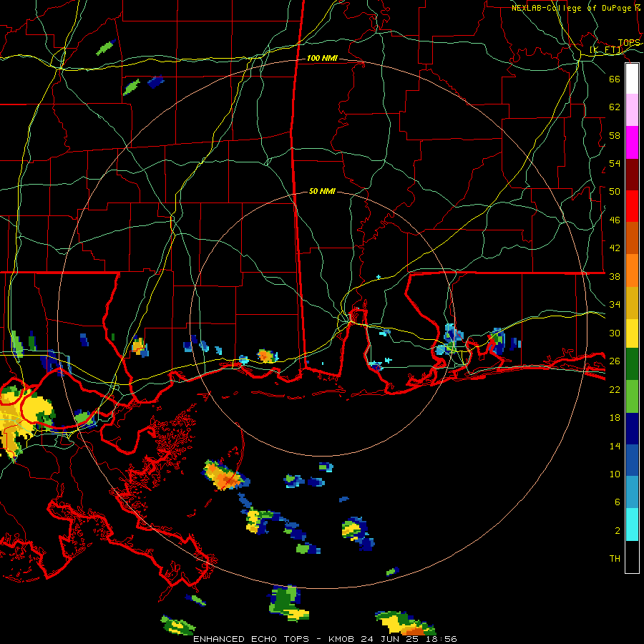Click the legend value '14'
This screenshot has height=644, width=644.
(x=615, y=446)
